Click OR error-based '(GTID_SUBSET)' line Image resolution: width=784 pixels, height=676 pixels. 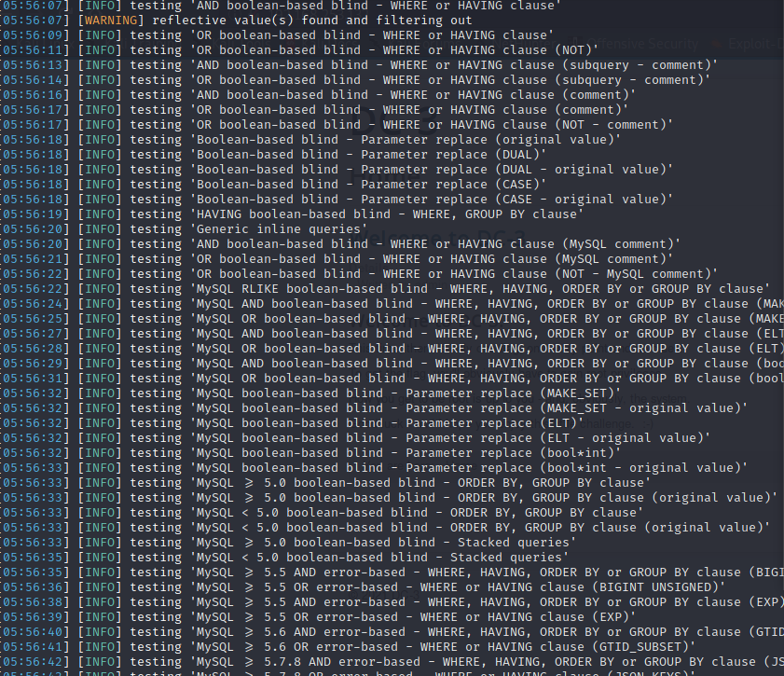coord(348,647)
